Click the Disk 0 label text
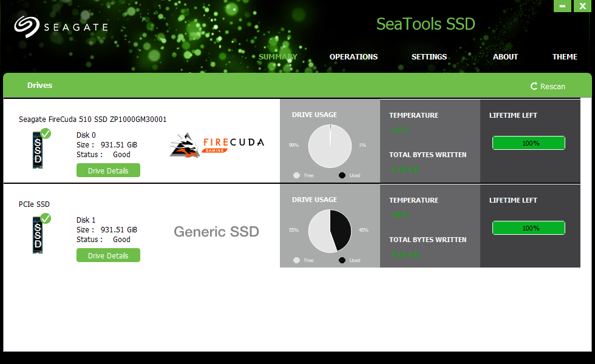Image resolution: width=595 pixels, height=364 pixels. pyautogui.click(x=86, y=135)
